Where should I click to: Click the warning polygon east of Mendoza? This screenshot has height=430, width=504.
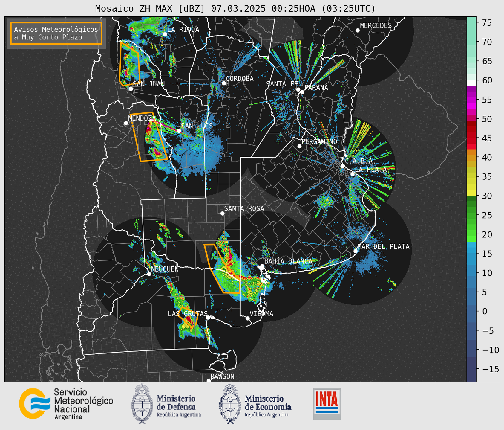click(149, 137)
